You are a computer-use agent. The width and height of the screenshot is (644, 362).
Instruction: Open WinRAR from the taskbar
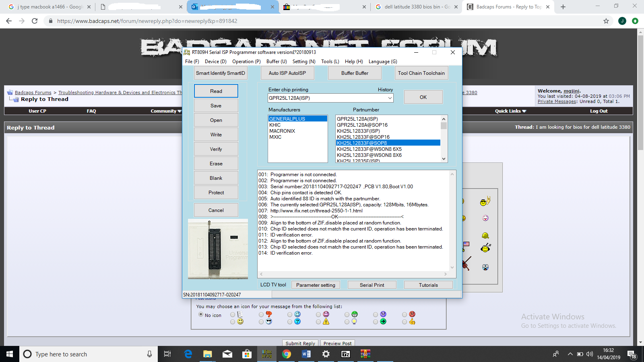click(x=365, y=354)
